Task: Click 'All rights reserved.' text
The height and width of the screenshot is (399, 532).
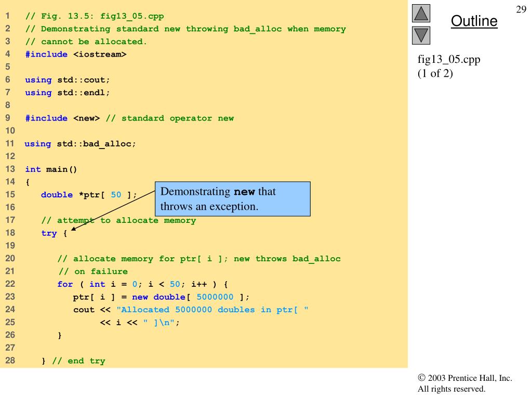Action: click(451, 389)
